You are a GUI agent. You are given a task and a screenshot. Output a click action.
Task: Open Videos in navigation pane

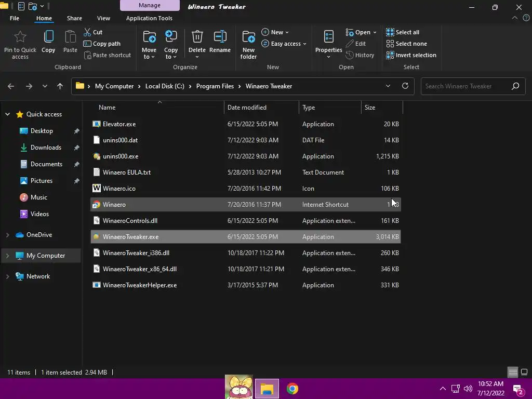click(x=39, y=214)
